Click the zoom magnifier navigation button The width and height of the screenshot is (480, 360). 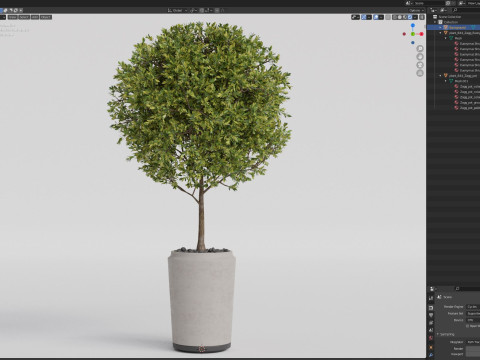(420, 49)
